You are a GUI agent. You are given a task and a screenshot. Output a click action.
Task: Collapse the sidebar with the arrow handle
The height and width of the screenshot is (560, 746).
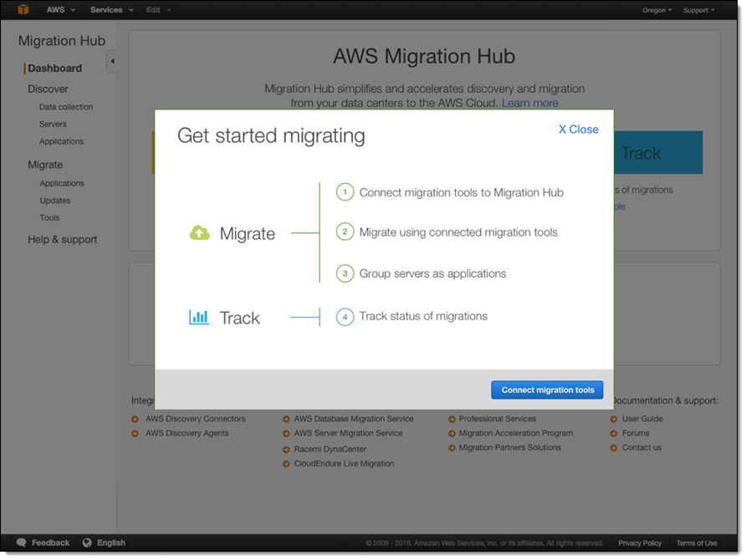(x=112, y=62)
